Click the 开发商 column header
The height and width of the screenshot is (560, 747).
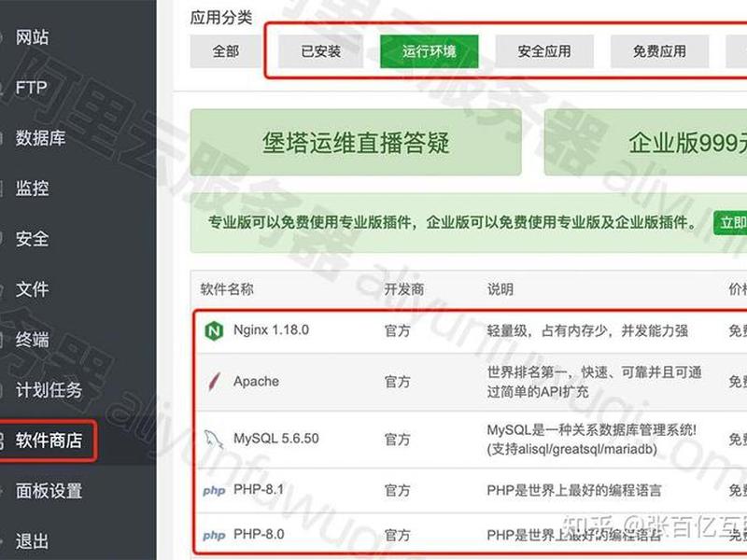tap(404, 289)
